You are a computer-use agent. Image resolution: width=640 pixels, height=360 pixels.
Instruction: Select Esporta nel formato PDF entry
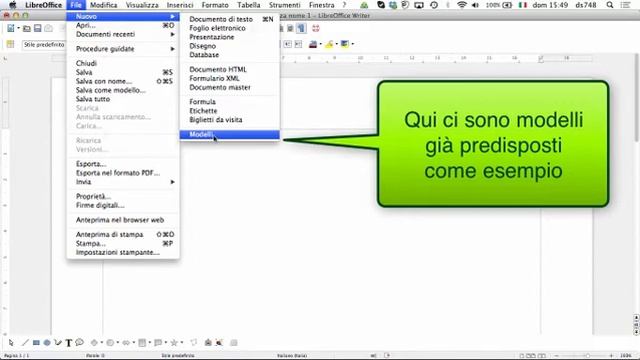coord(123,173)
